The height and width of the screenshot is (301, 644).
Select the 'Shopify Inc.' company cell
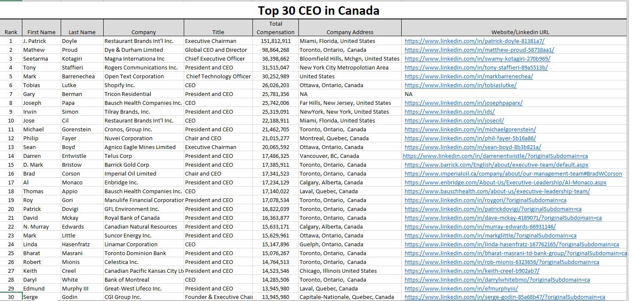(x=144, y=85)
